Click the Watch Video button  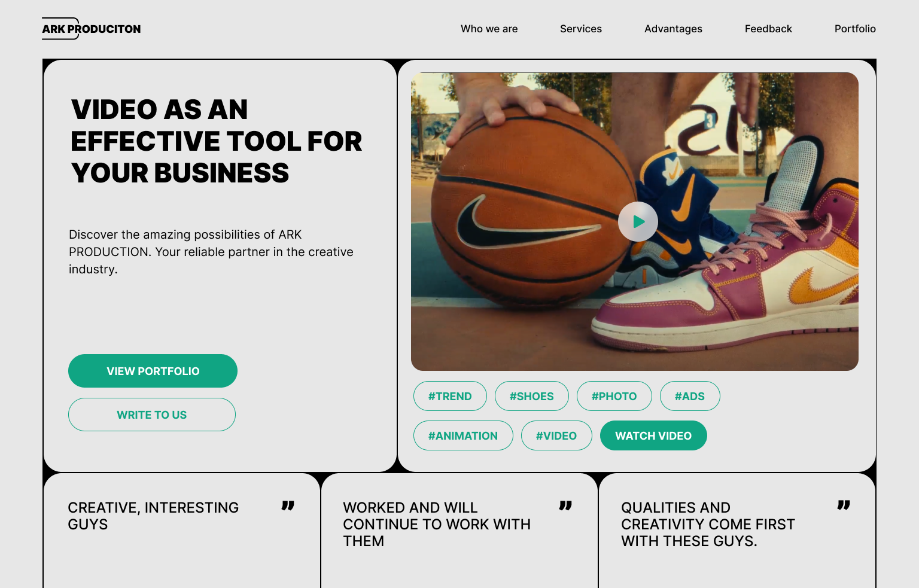pyautogui.click(x=653, y=435)
